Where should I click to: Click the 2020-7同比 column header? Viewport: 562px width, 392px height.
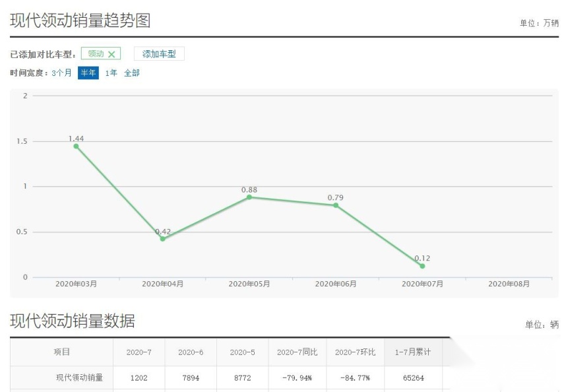[297, 352]
